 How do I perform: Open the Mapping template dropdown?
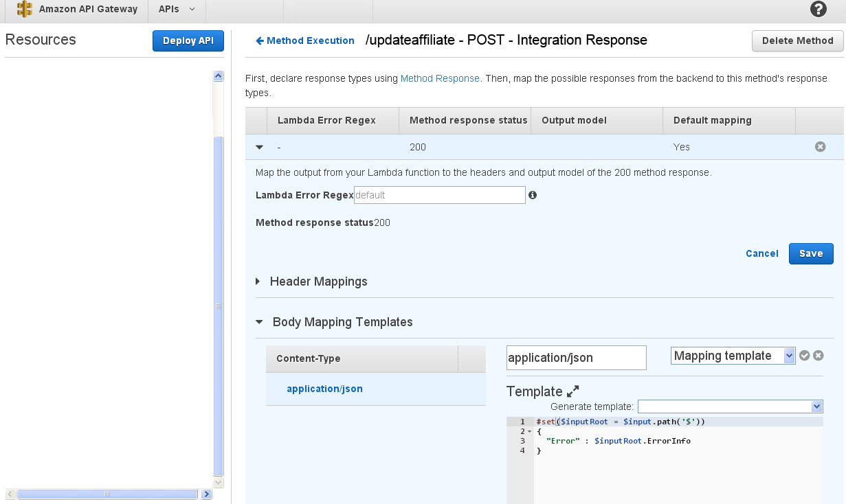click(x=733, y=356)
